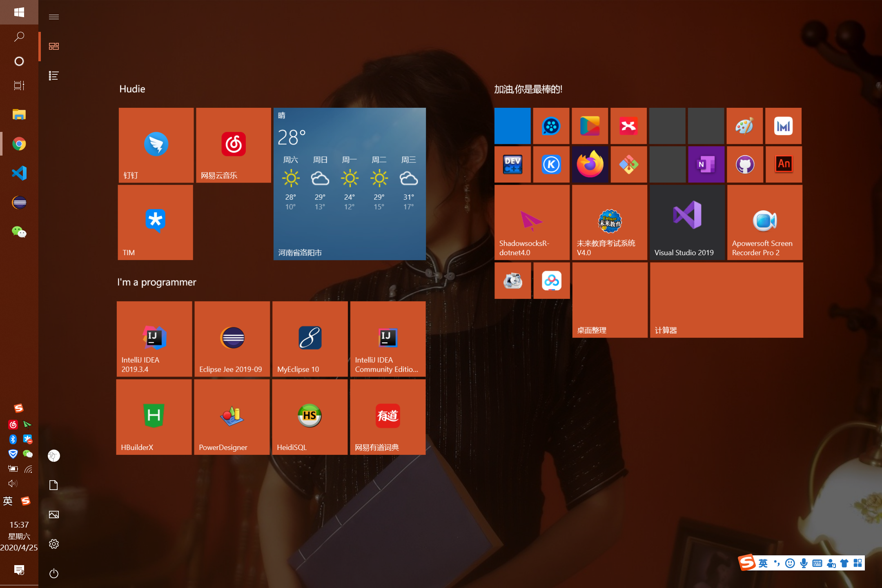882x588 pixels.
Task: Launch the OneNote tile
Action: (706, 165)
